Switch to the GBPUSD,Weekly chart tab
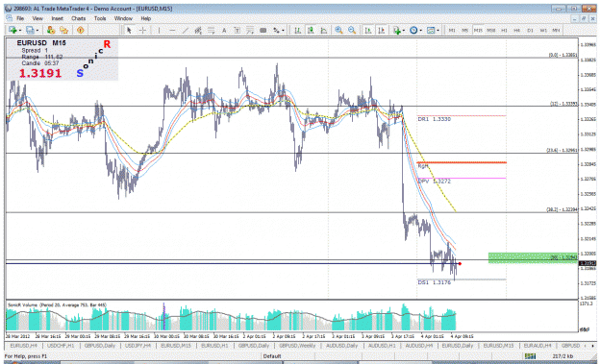This screenshot has width=601, height=364. (x=297, y=346)
